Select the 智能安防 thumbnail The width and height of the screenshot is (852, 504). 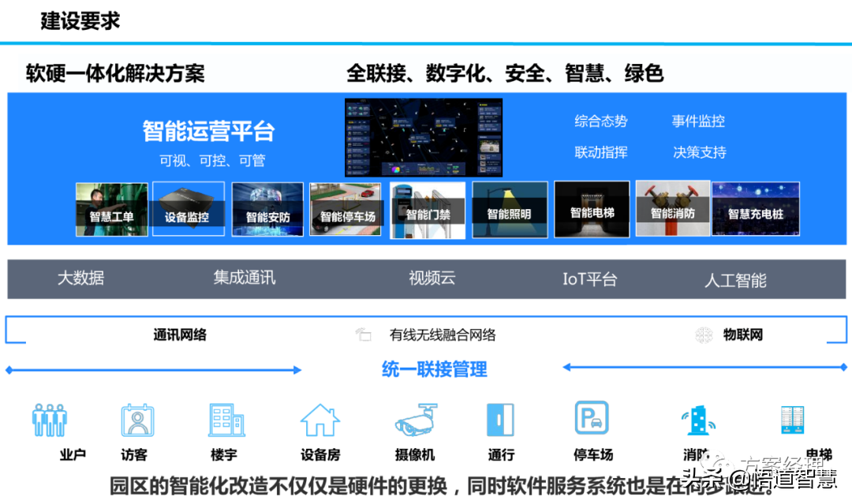point(267,210)
